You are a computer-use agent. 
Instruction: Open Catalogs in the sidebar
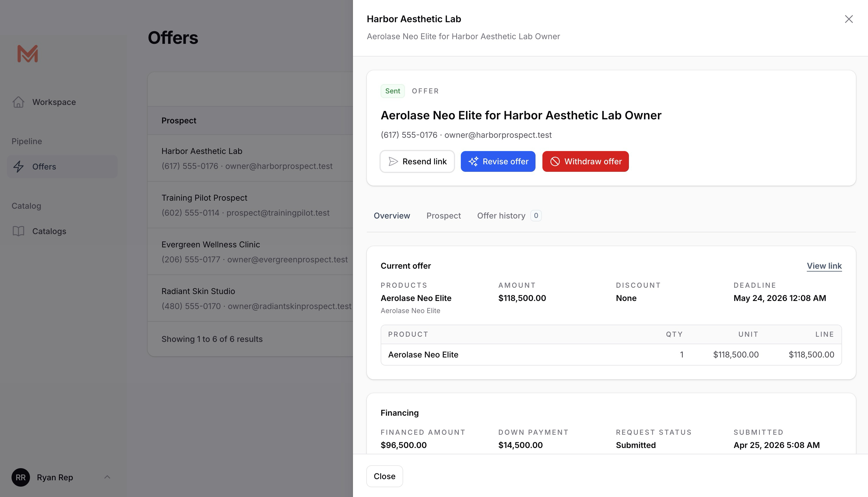[x=62, y=231]
